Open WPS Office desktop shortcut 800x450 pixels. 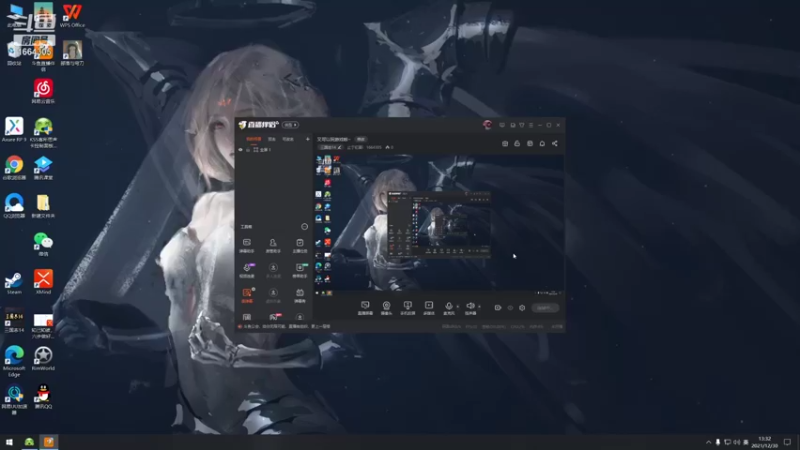[72, 16]
